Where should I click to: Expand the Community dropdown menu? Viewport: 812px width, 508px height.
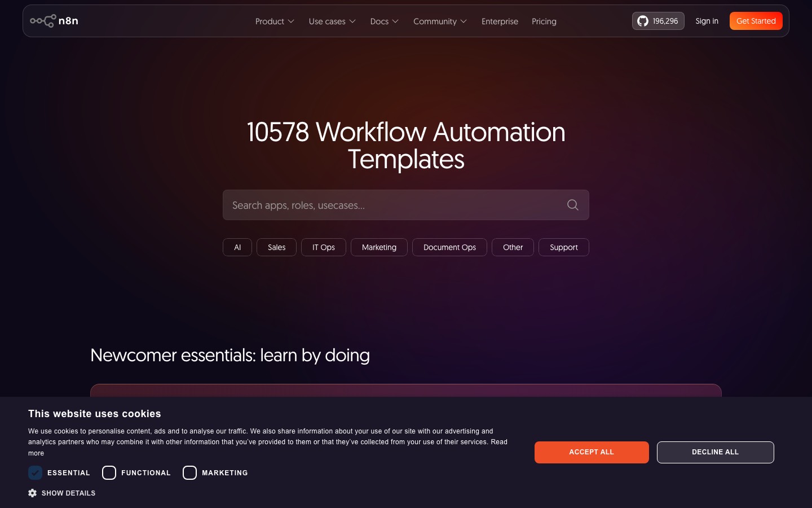(x=440, y=21)
